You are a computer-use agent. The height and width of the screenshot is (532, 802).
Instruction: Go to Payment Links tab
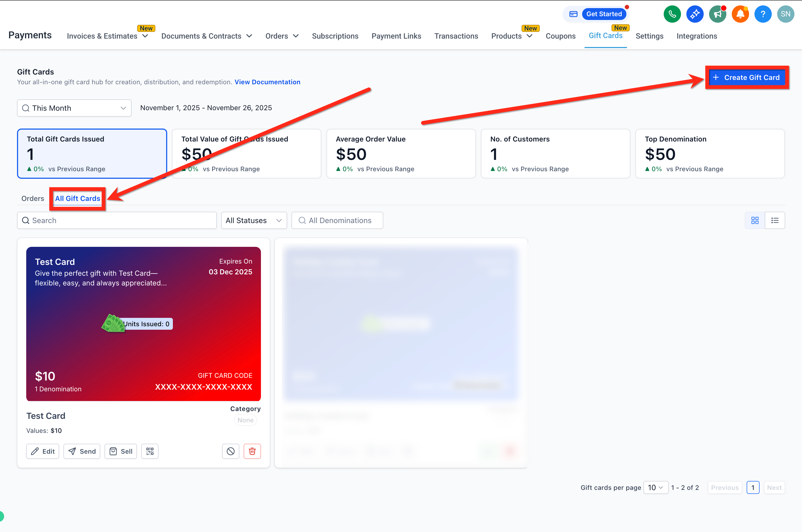click(396, 36)
